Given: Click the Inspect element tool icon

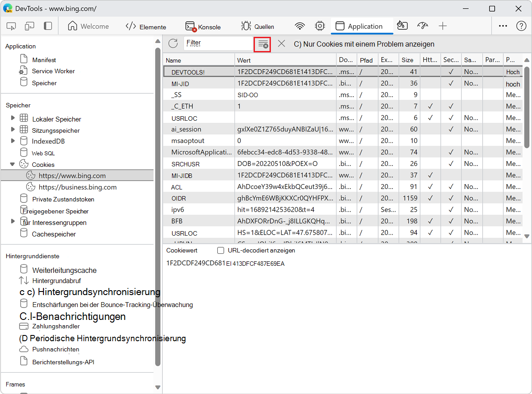Looking at the screenshot, I should [12, 26].
